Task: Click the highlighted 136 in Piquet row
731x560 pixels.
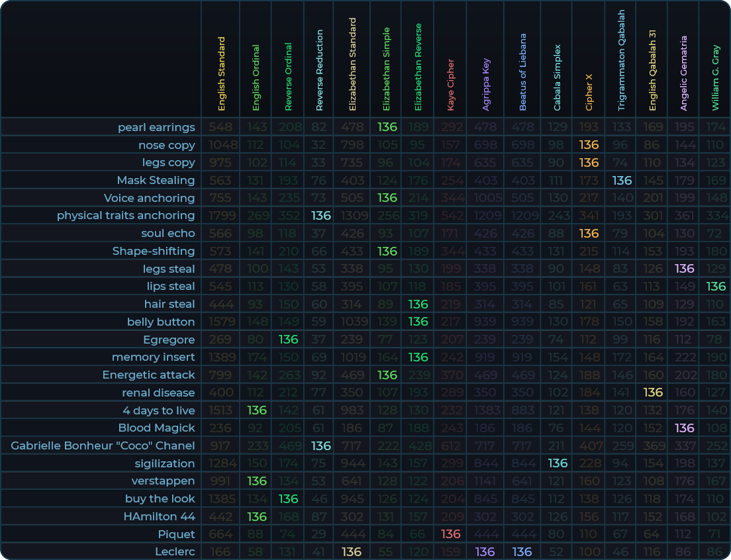Action: pyautogui.click(x=450, y=534)
